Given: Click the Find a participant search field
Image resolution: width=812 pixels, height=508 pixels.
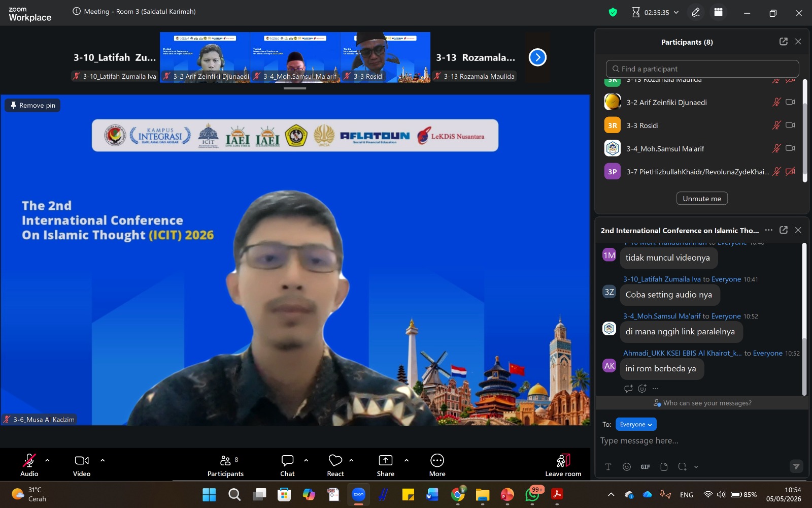Looking at the screenshot, I should [x=702, y=69].
